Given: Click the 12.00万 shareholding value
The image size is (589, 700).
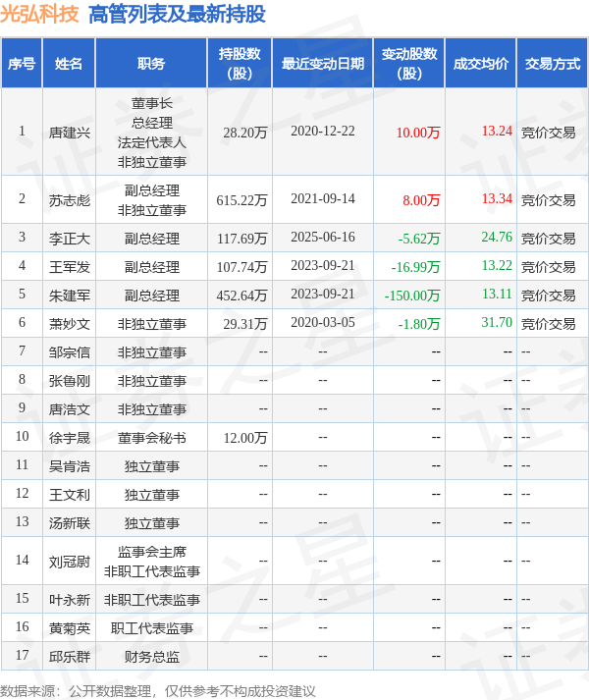Looking at the screenshot, I should pos(245,438).
